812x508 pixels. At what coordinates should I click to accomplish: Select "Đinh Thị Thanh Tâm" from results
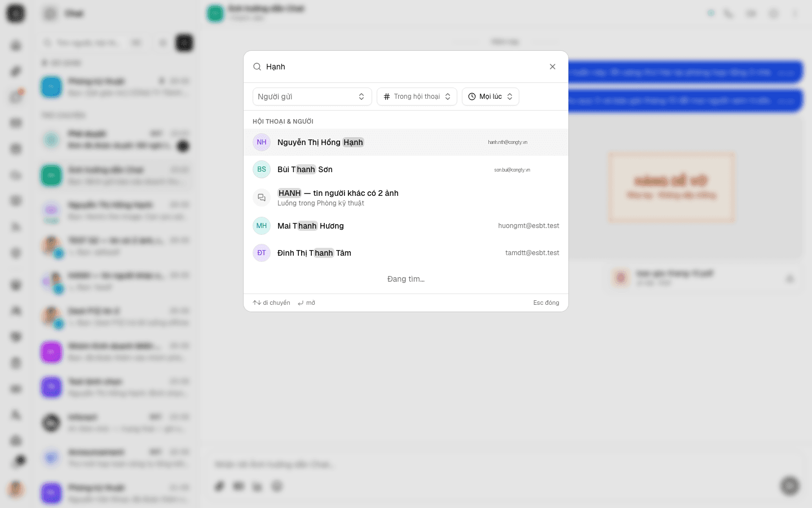[406, 253]
